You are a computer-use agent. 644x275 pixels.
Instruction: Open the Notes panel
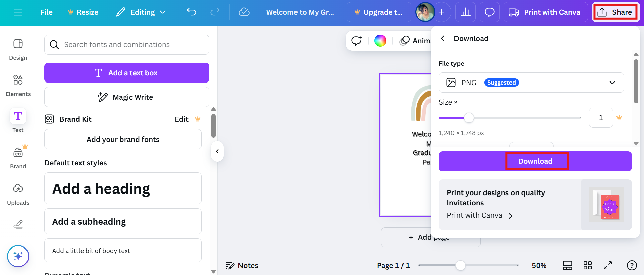[x=242, y=266]
